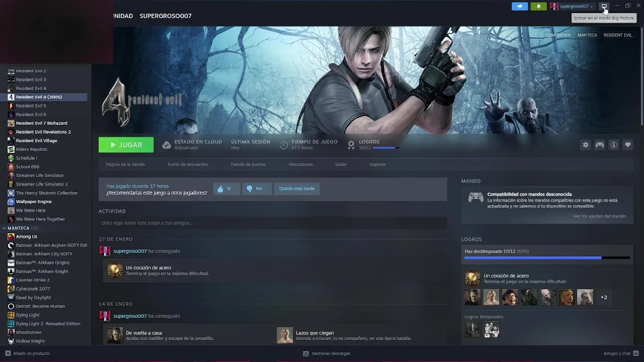The image size is (644, 362).
Task: Click the Gestionar descargas download icon
Action: pyautogui.click(x=306, y=353)
